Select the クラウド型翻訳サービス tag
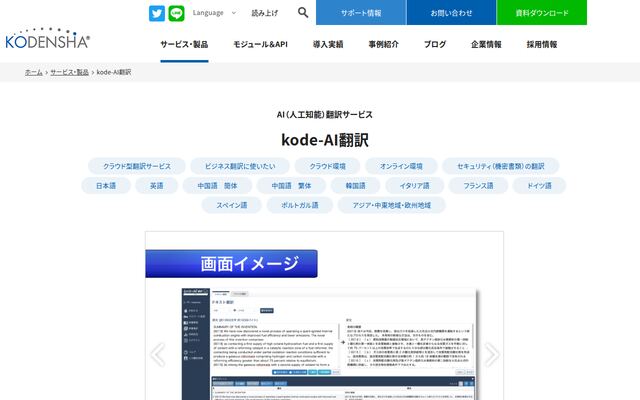 click(137, 166)
